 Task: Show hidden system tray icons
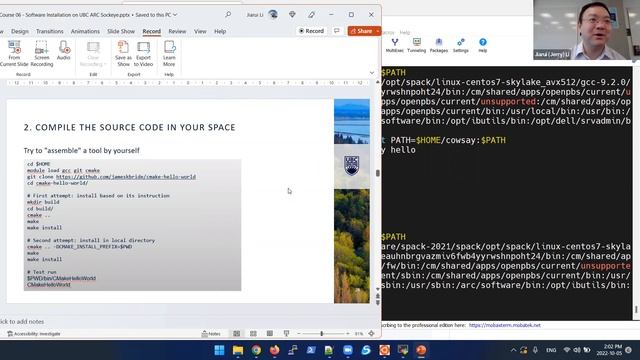tap(513, 350)
